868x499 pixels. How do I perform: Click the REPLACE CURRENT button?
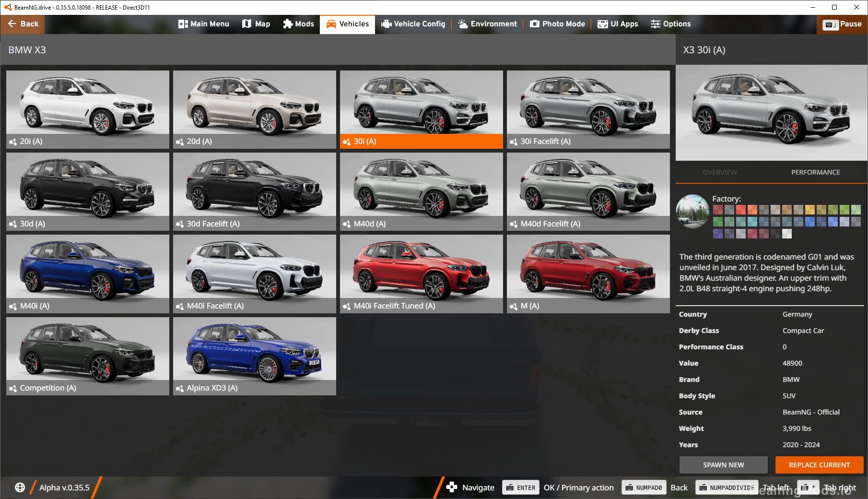[819, 465]
